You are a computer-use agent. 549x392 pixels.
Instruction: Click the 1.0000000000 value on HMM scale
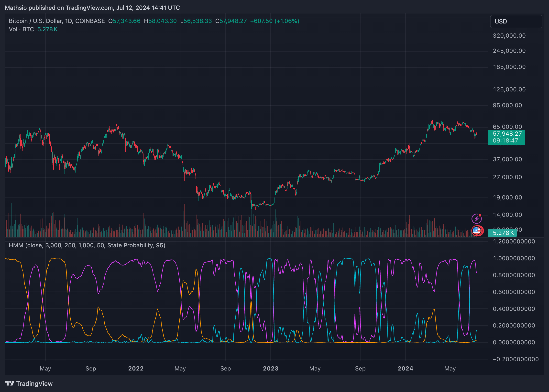514,258
